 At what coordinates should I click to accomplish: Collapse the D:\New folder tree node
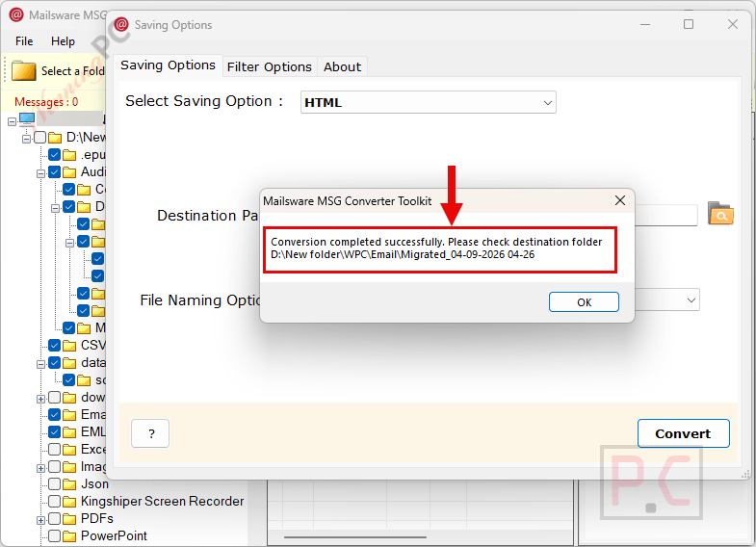[x=27, y=139]
